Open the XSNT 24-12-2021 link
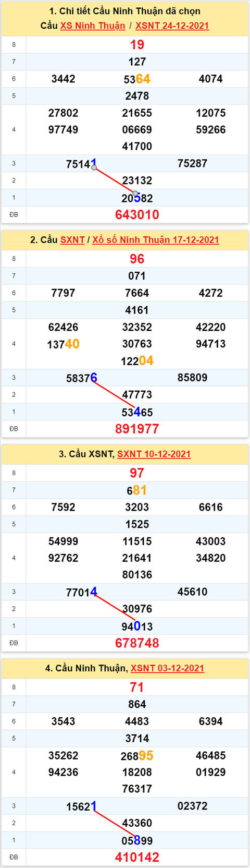Viewport: 250px width, 868px height. (172, 26)
